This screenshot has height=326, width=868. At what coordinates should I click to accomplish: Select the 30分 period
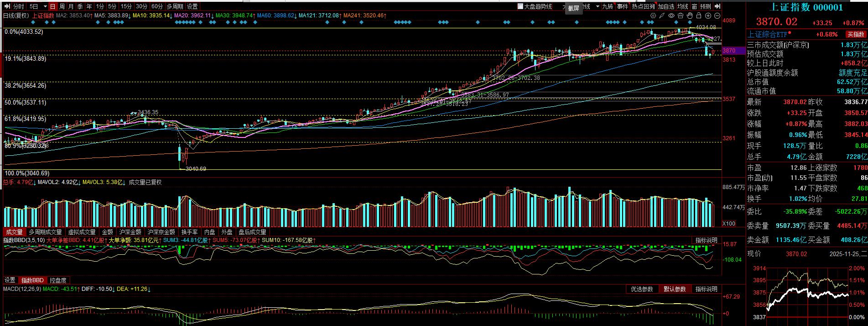click(x=141, y=6)
